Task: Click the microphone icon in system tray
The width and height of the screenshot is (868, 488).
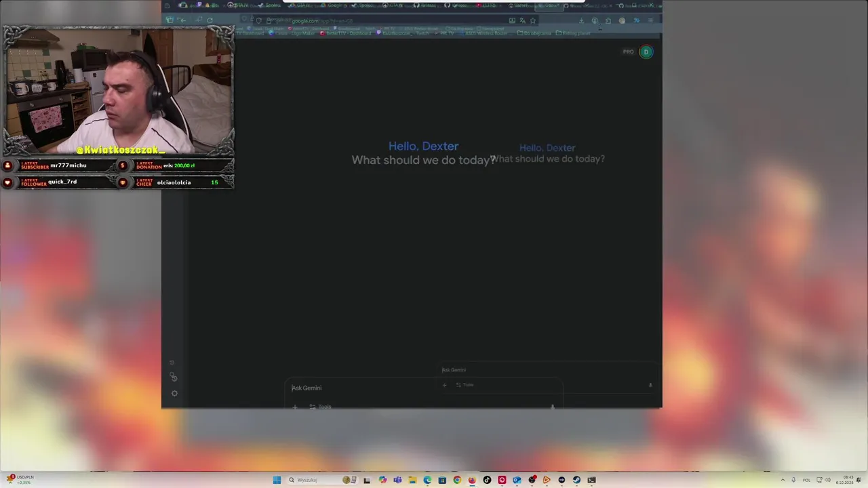Action: (x=793, y=480)
